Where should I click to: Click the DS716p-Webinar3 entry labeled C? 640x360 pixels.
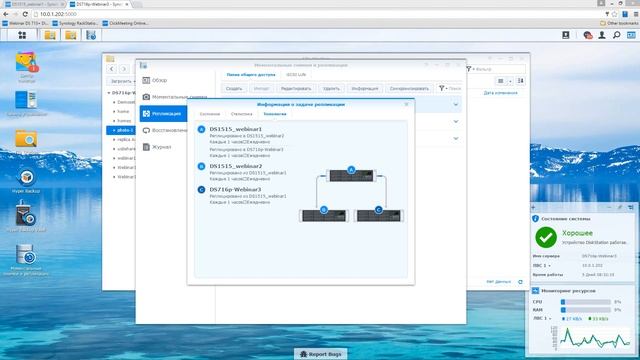[x=235, y=189]
